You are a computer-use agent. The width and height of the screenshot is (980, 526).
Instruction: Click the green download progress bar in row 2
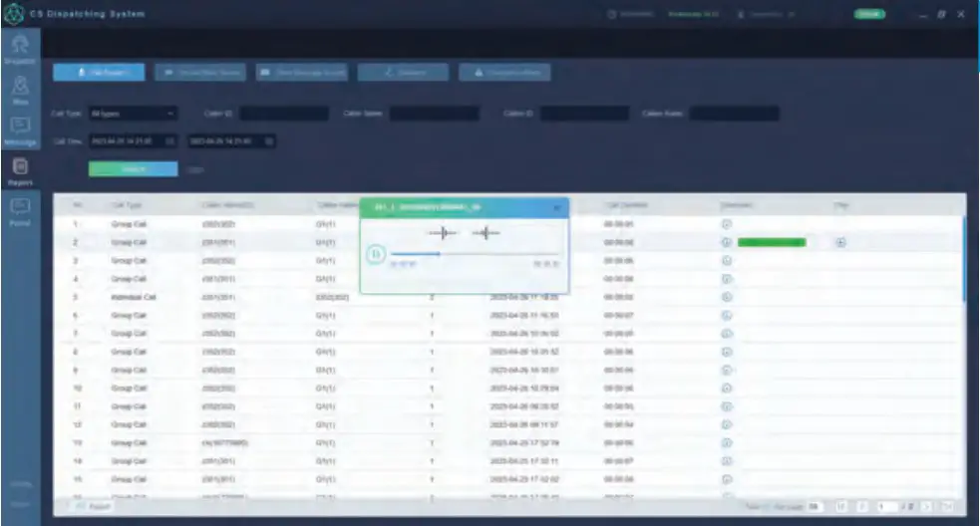[772, 242]
